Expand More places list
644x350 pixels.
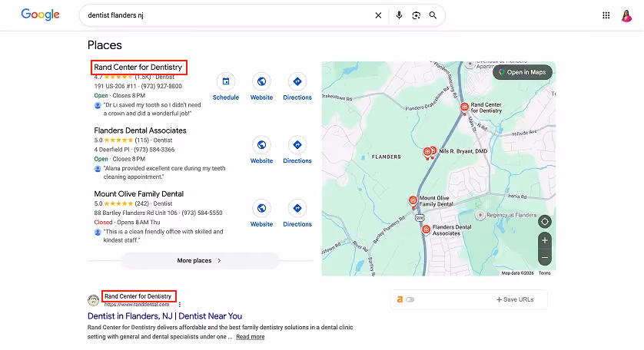[200, 260]
